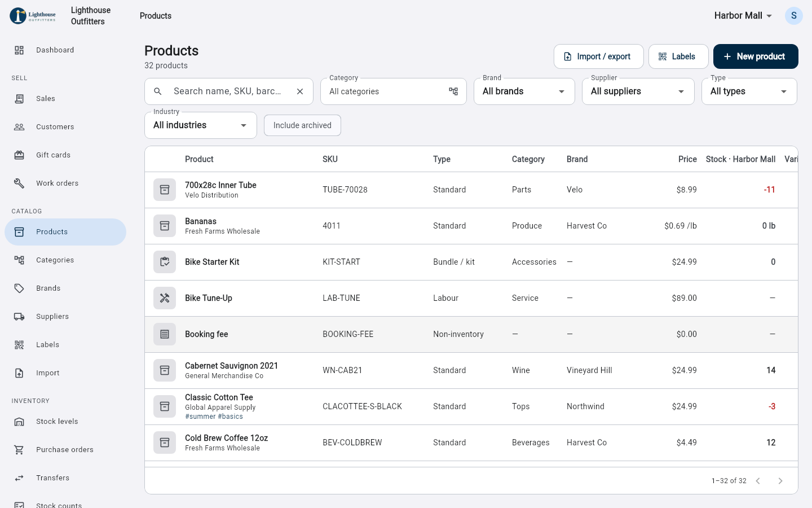The image size is (812, 508).
Task: Go to Sales in the sidebar
Action: pos(65,99)
